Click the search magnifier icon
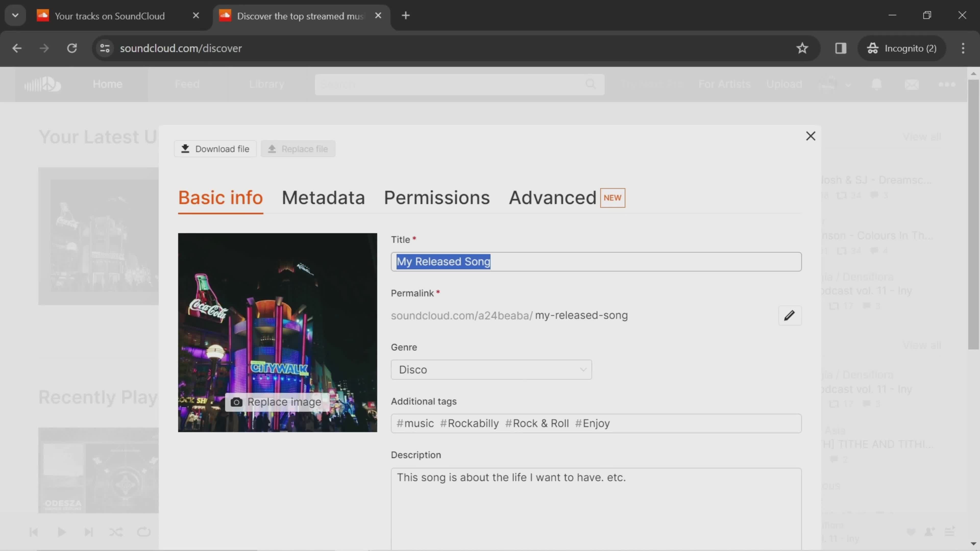Screen dimensions: 980x551 [590, 83]
